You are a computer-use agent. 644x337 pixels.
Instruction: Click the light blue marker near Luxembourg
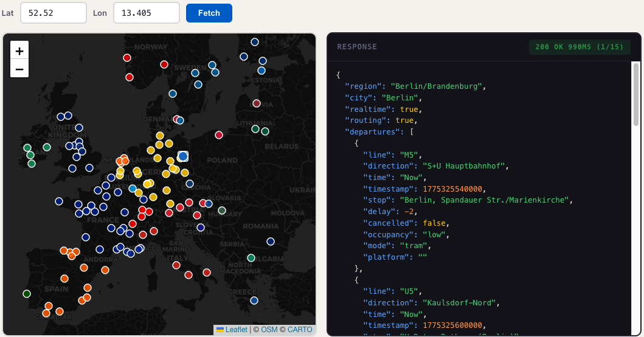[x=132, y=189]
